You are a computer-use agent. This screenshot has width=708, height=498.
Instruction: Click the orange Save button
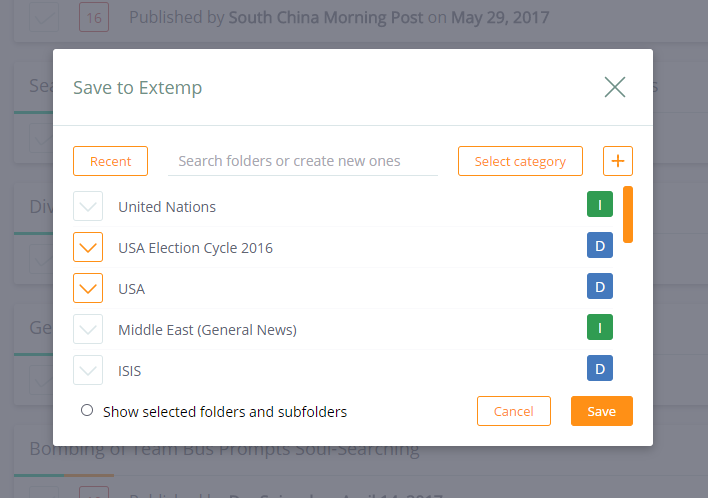[601, 411]
